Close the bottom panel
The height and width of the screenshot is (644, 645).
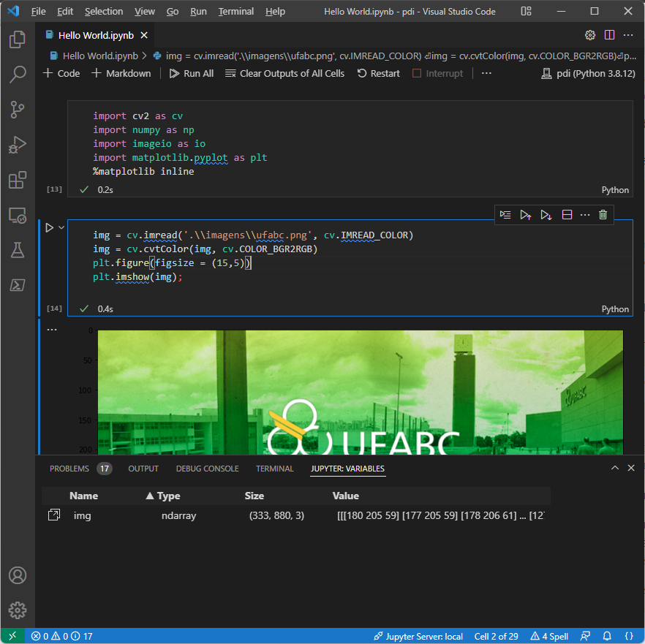point(631,468)
